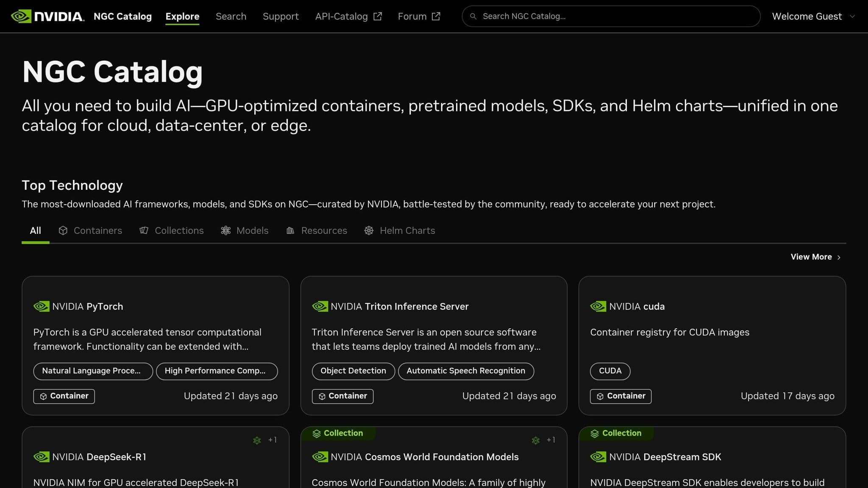Click the NVIDIA logo in header
Viewport: 868px width, 488px height.
pos(47,17)
